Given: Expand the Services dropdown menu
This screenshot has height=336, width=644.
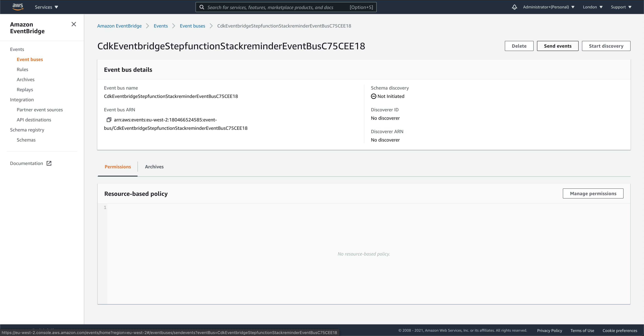Looking at the screenshot, I should 46,7.
